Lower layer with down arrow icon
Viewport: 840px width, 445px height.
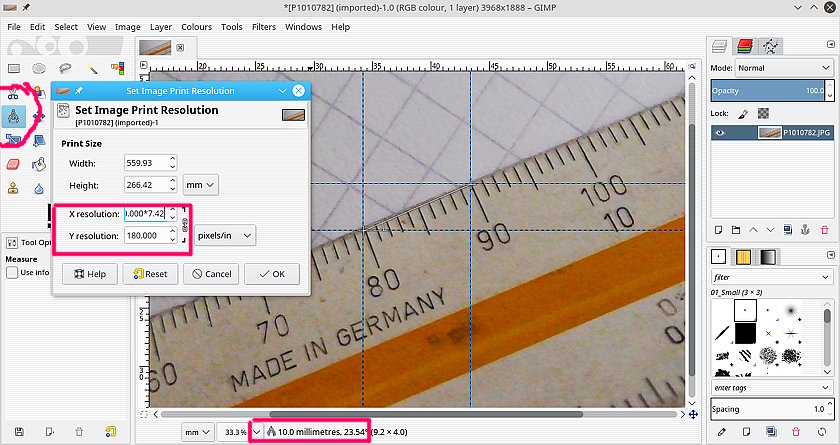click(770, 230)
